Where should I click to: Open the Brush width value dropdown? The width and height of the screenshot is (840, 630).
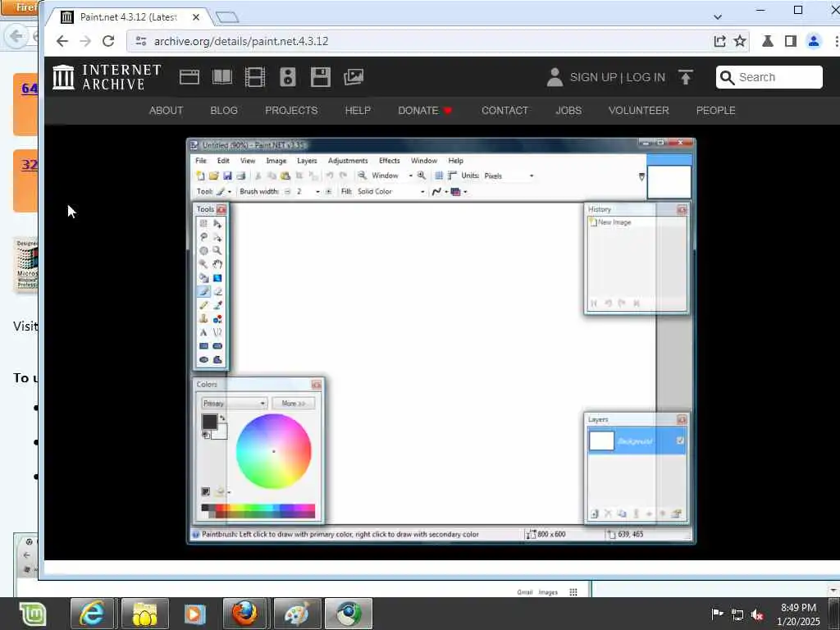317,191
